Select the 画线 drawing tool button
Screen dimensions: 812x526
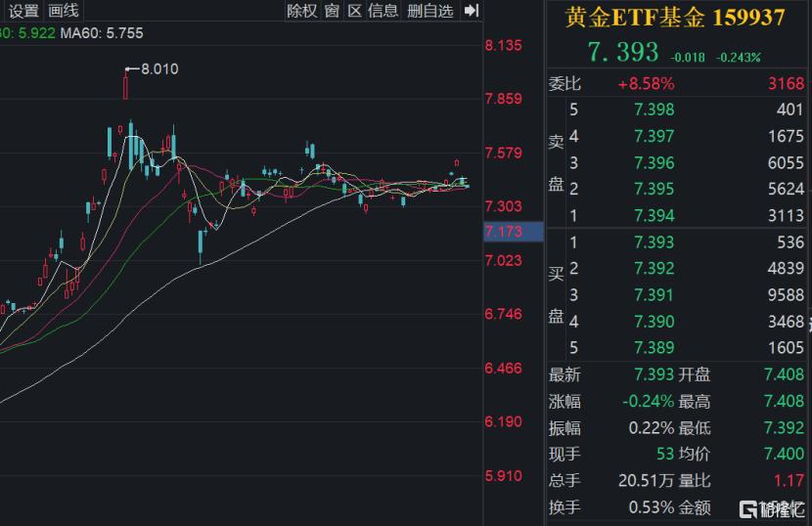click(64, 11)
